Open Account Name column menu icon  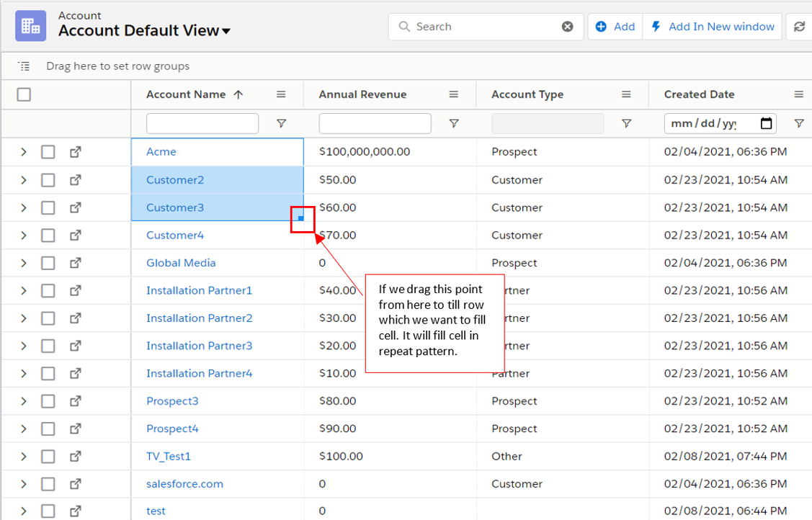point(281,94)
